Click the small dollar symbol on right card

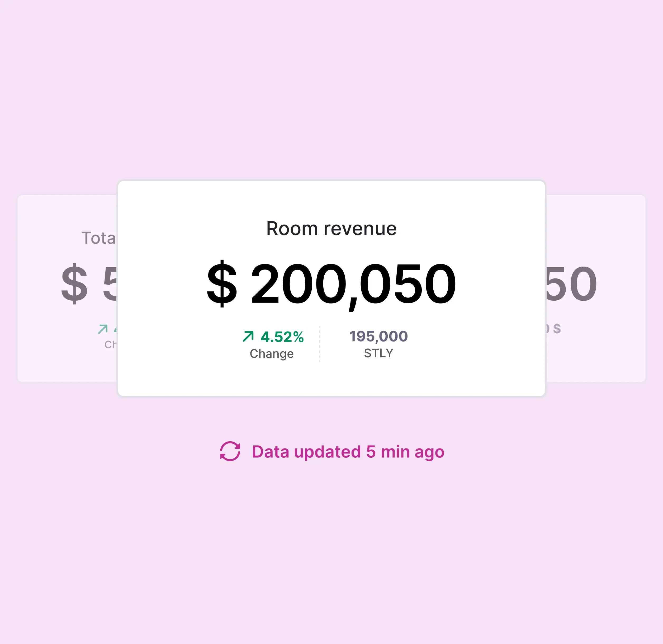click(x=557, y=328)
